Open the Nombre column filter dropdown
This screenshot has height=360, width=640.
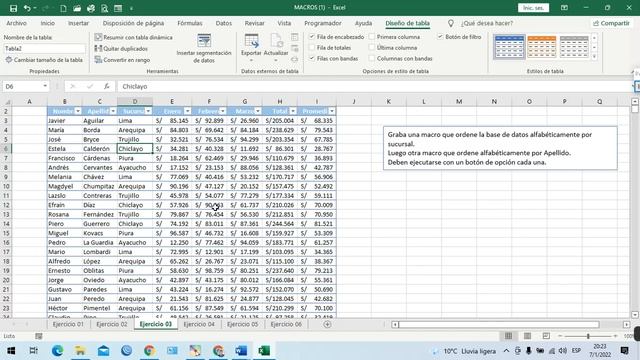(78, 111)
